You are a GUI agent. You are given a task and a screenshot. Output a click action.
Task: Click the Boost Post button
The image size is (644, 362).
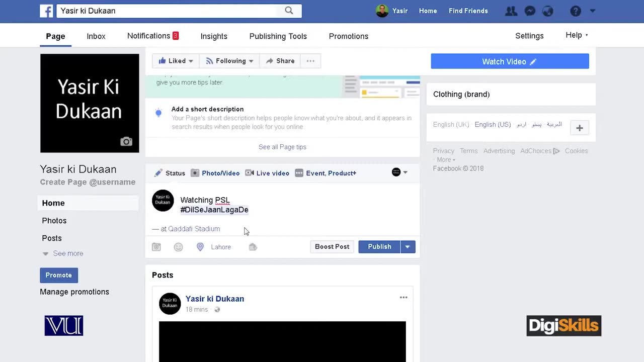tap(332, 247)
